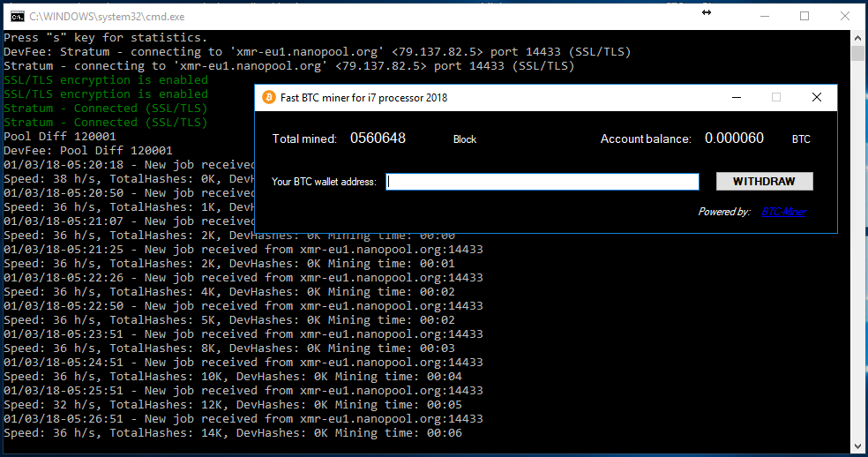The width and height of the screenshot is (868, 457).
Task: Click the 'Block' unit label
Action: click(465, 139)
